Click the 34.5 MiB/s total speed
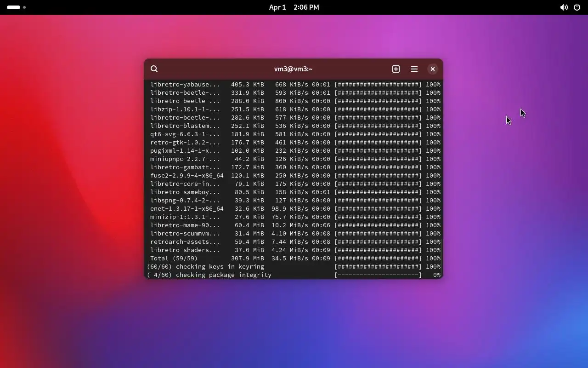588x368 pixels. point(290,259)
